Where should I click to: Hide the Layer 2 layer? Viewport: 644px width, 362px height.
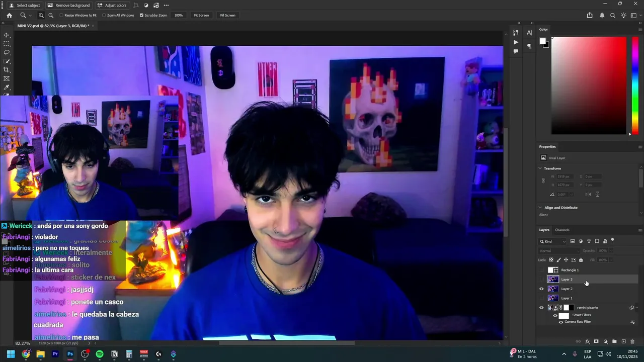[541, 289]
